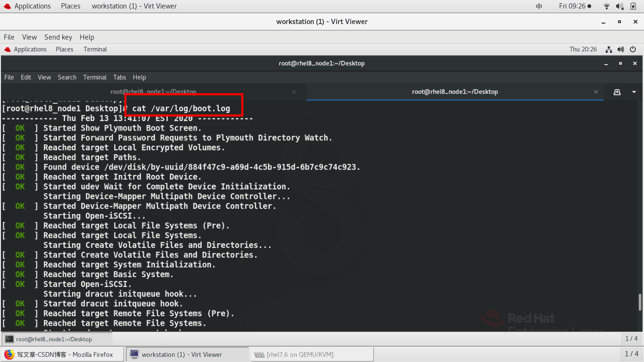Open the terminal Search menu
The width and height of the screenshot is (644, 362).
[x=67, y=77]
